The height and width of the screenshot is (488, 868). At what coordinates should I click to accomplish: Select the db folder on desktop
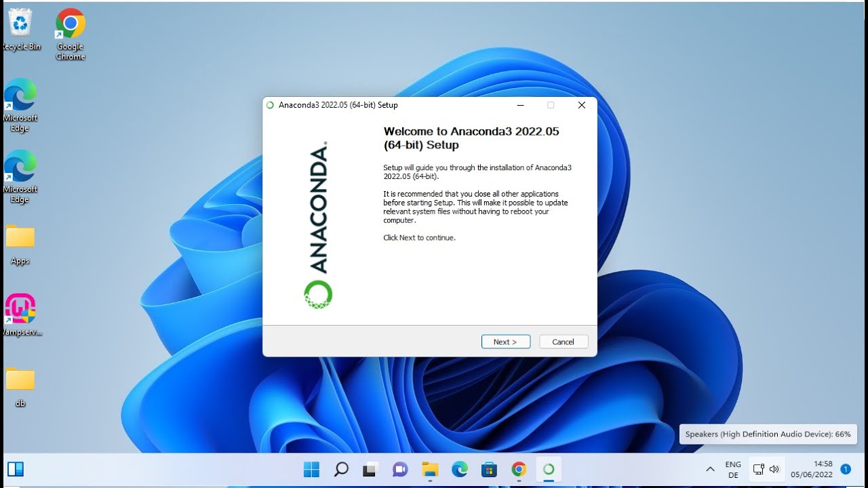pos(20,387)
